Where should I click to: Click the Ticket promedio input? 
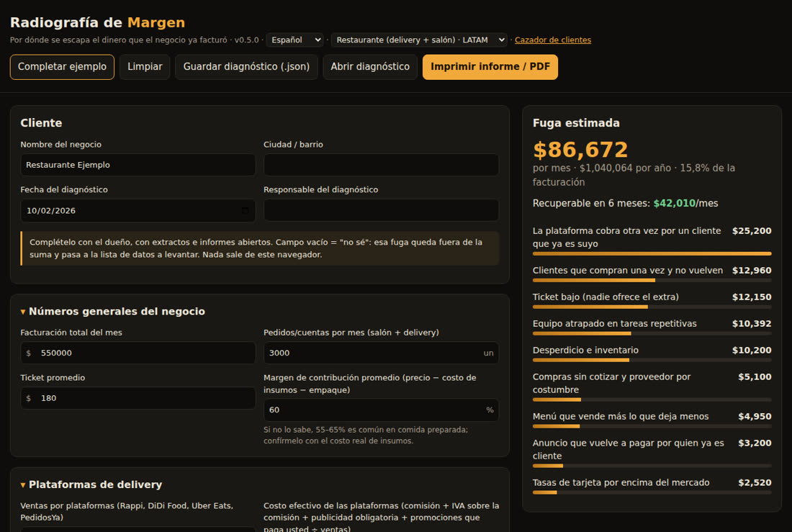point(138,398)
